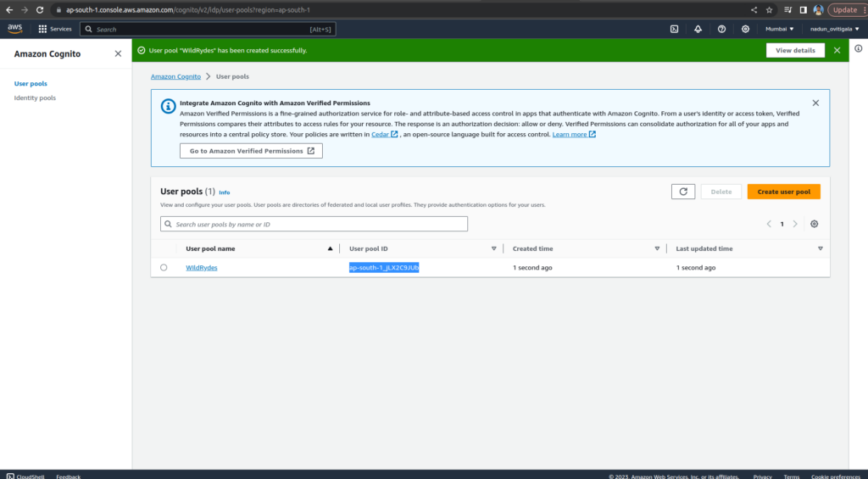
Task: Click Go to Amazon Verified Permissions
Action: (251, 151)
